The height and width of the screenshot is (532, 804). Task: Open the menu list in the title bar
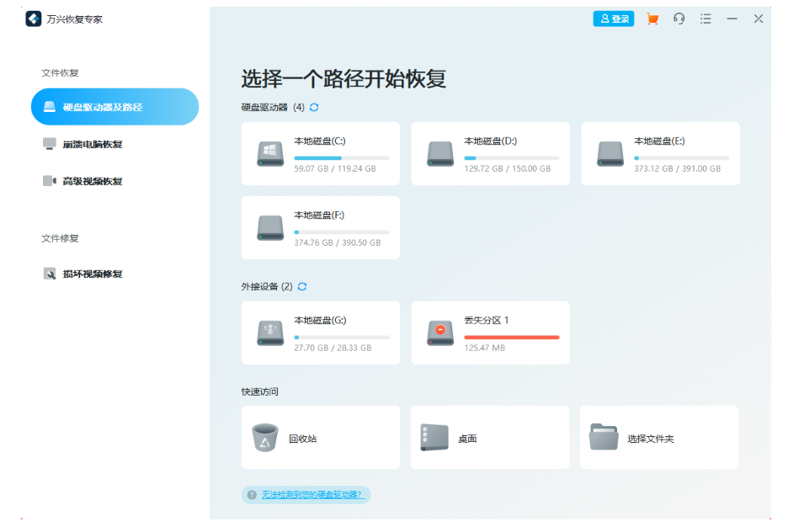click(705, 18)
